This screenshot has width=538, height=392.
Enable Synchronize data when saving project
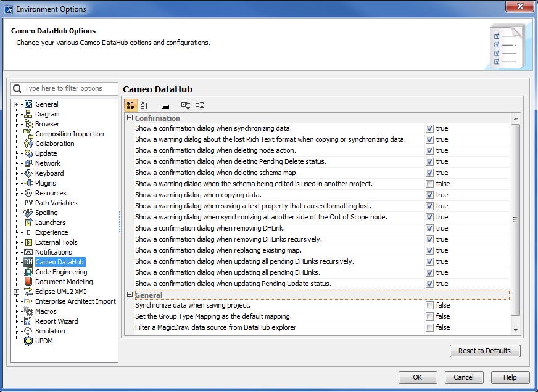coord(429,305)
